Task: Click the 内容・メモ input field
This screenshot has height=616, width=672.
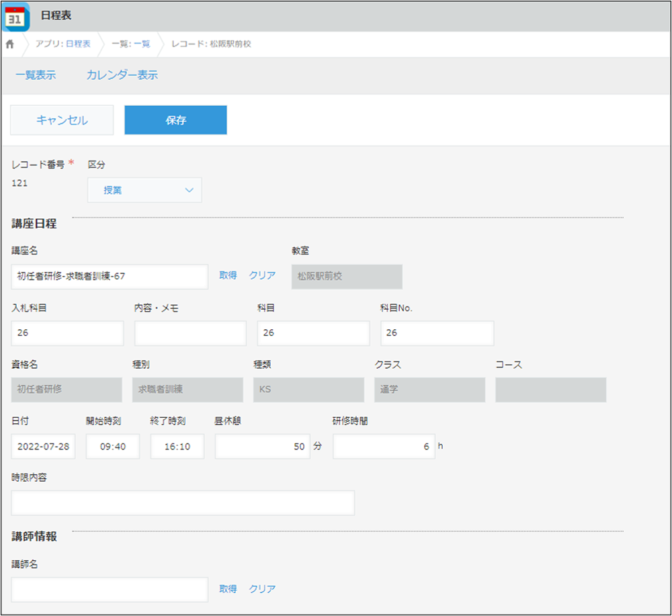Action: [190, 333]
